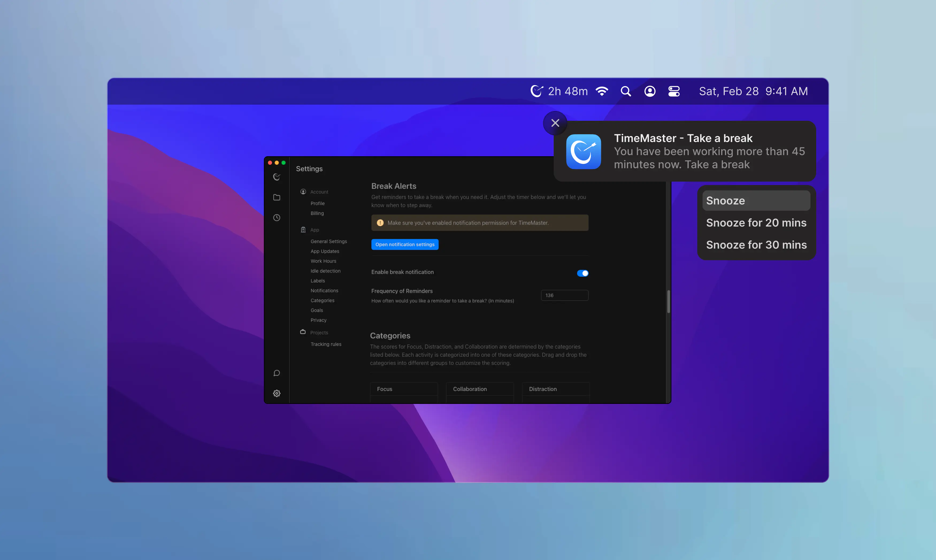Image resolution: width=936 pixels, height=560 pixels.
Task: Dismiss the TimeMaster break notification
Action: point(555,123)
